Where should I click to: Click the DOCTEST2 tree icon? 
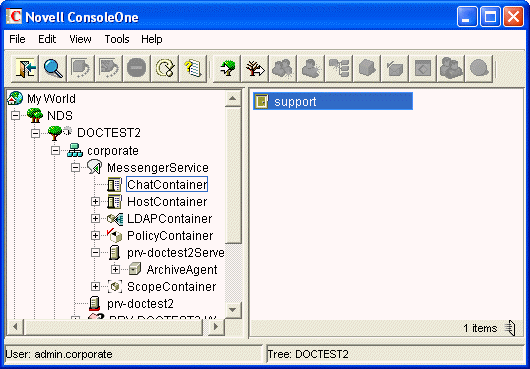(x=55, y=132)
